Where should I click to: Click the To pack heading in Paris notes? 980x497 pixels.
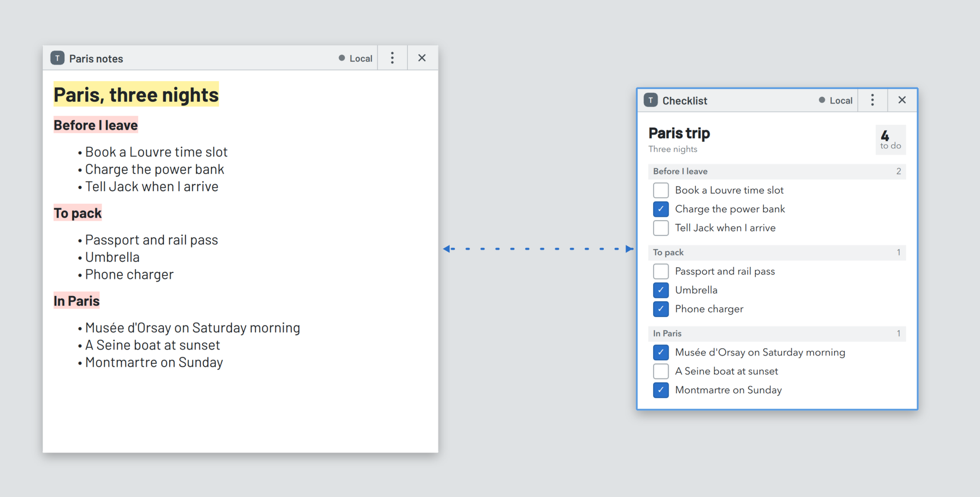click(77, 213)
